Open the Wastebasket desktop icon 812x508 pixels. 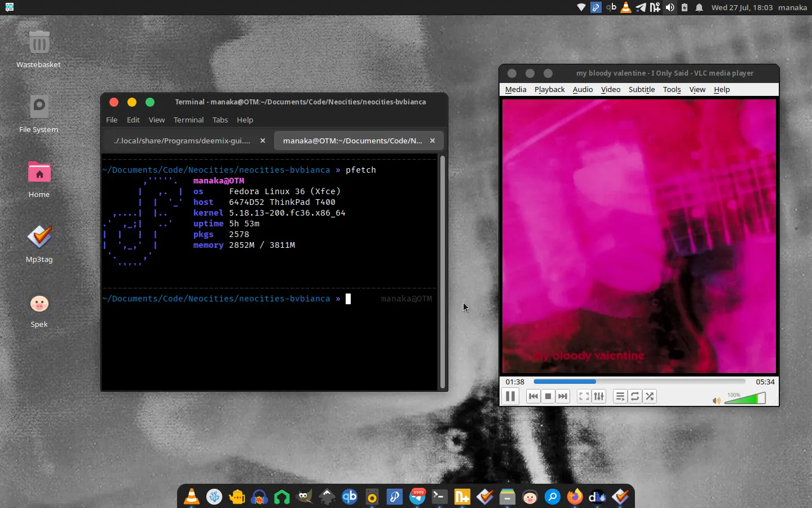(38, 49)
